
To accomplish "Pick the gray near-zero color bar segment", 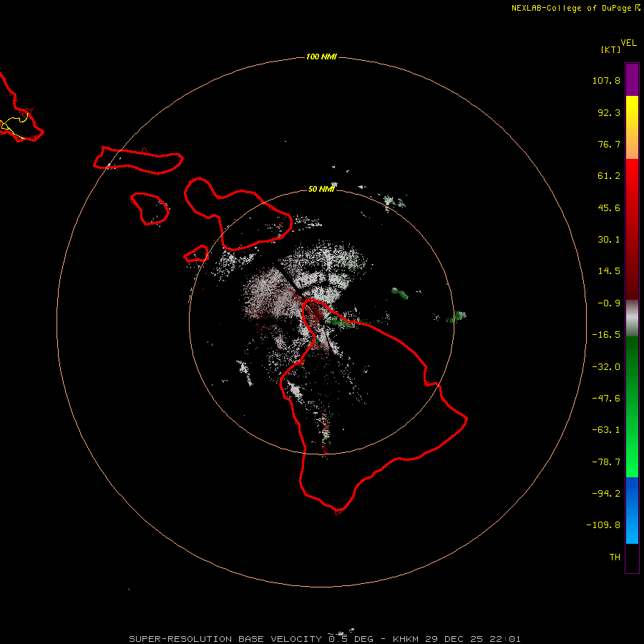I will click(x=632, y=318).
